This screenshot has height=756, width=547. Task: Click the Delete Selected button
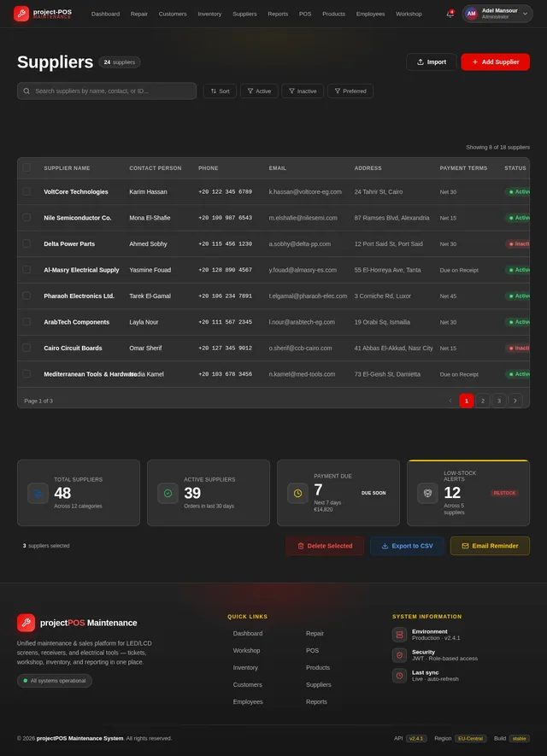point(325,546)
